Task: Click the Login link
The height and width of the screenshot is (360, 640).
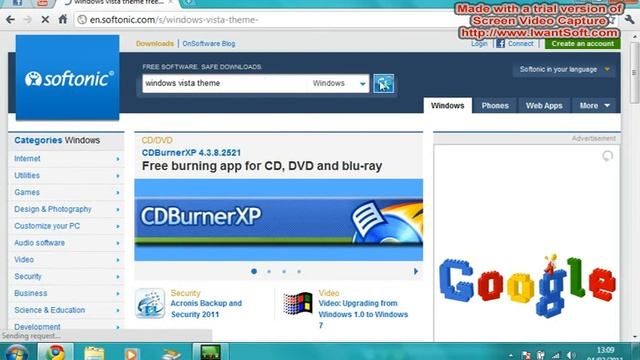Action: click(479, 43)
